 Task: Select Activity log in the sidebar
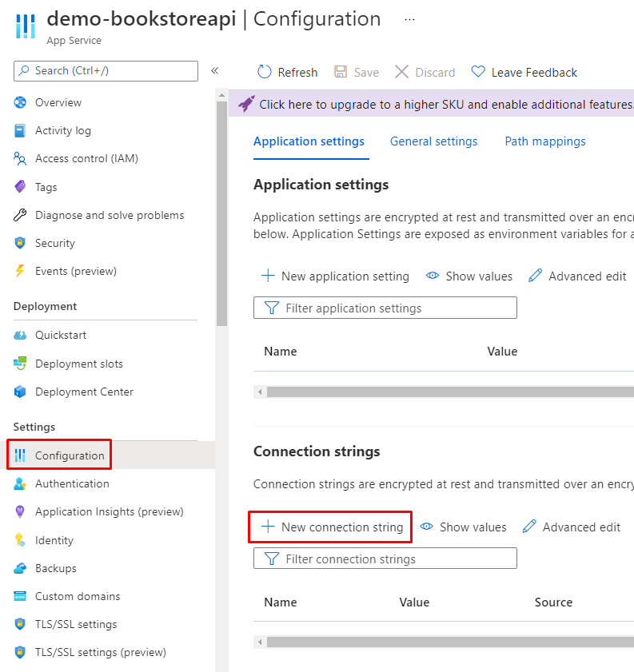(x=63, y=130)
